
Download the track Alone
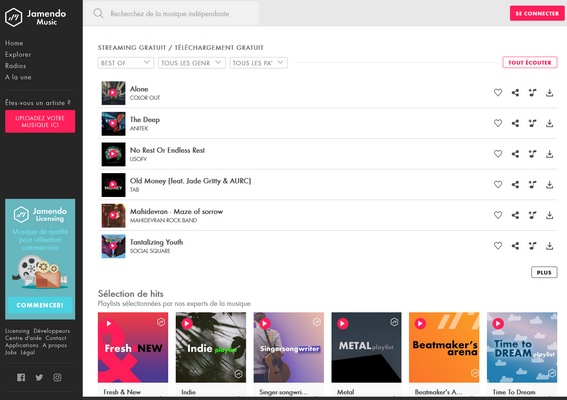coord(549,93)
